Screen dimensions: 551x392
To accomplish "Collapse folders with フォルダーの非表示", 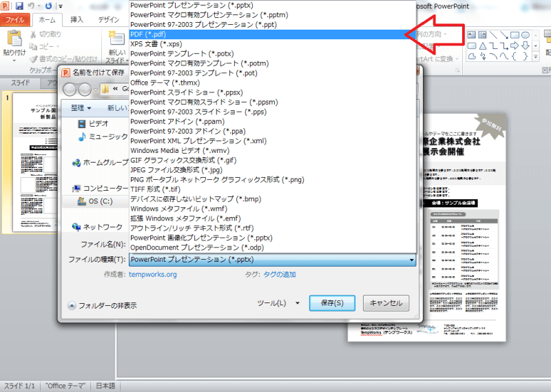I will [x=102, y=305].
